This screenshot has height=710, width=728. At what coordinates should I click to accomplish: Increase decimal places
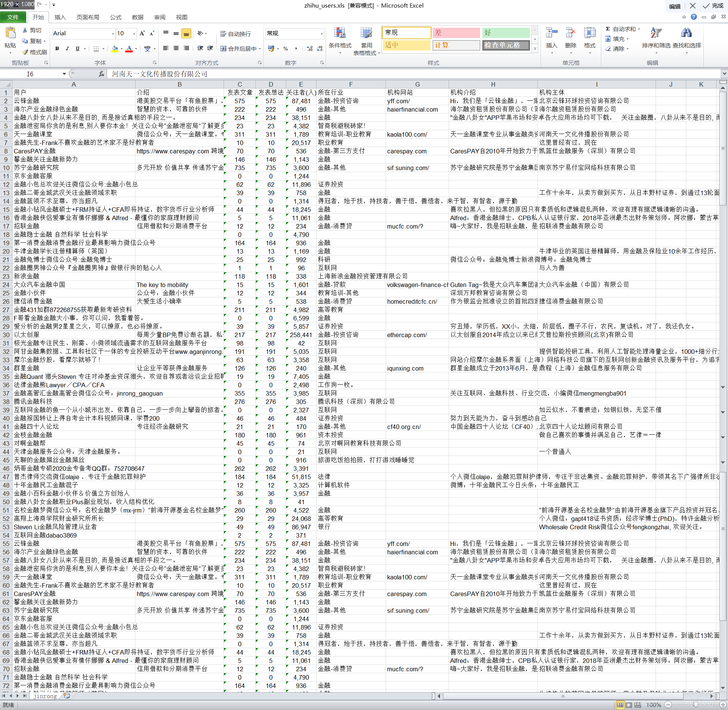coord(310,49)
